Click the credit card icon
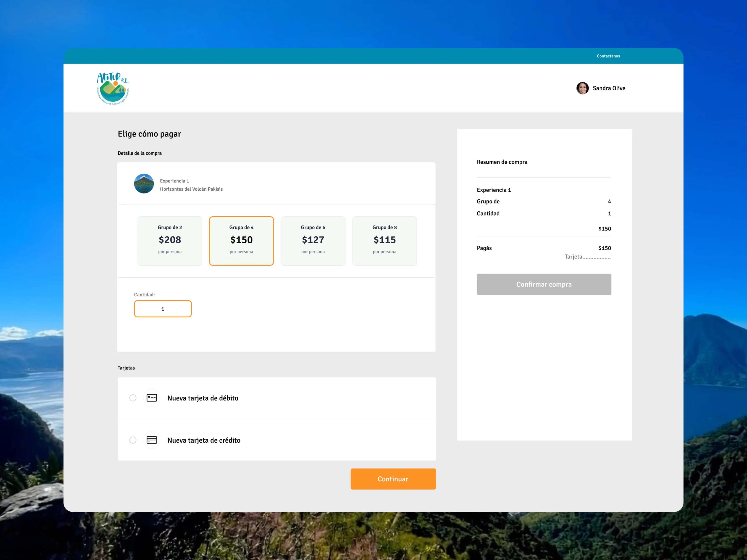 (x=152, y=440)
